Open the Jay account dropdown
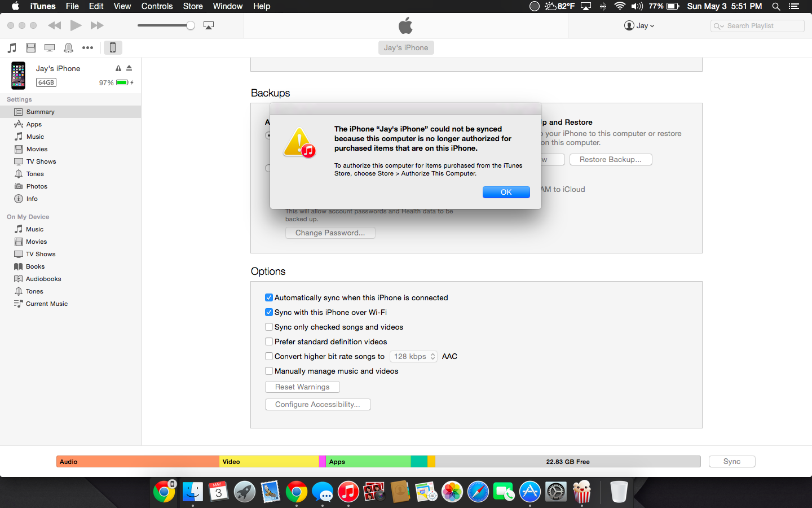Screen dimensions: 812x508 [x=639, y=25]
